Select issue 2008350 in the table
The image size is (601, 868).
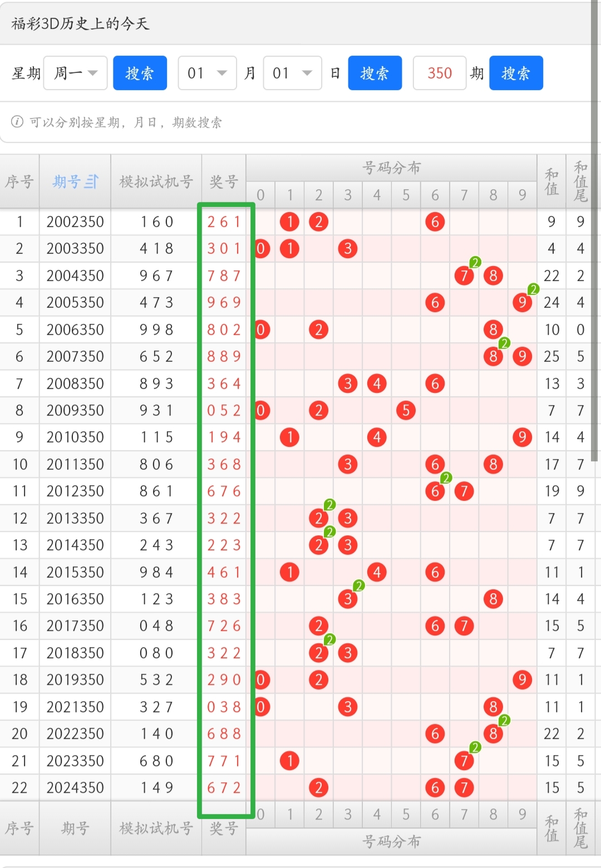pos(75,383)
